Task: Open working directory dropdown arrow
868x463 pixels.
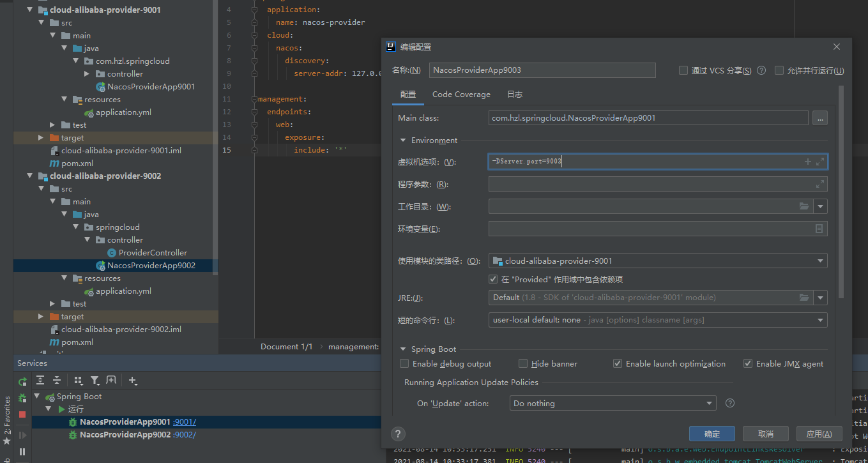Action: [820, 207]
